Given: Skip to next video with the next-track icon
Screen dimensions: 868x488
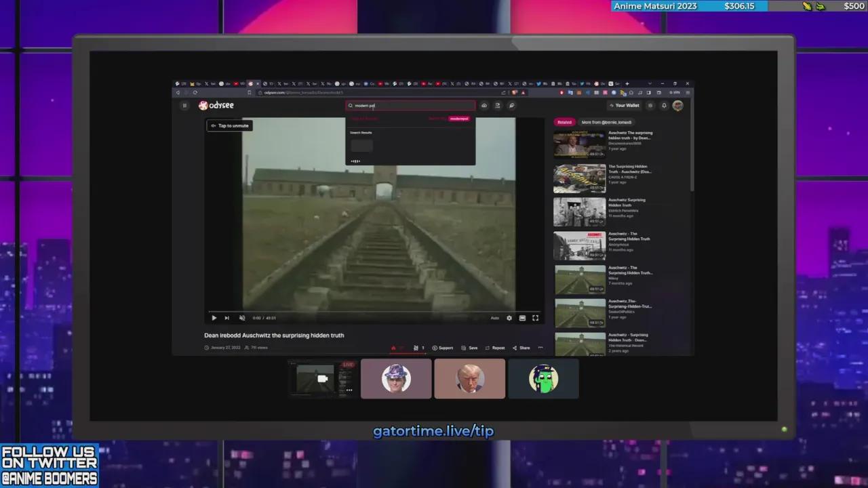Looking at the screenshot, I should [226, 318].
